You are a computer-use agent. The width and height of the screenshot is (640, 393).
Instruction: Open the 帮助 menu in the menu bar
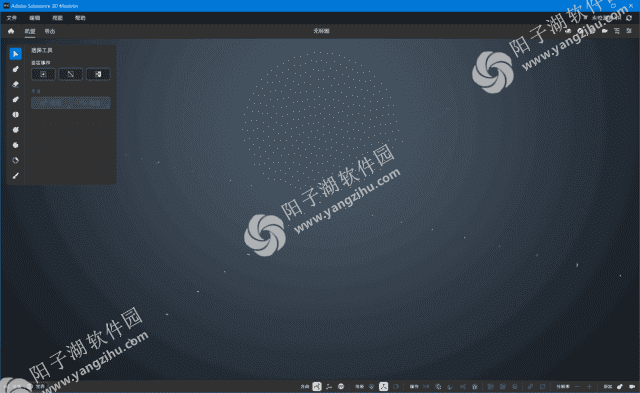[x=80, y=18]
